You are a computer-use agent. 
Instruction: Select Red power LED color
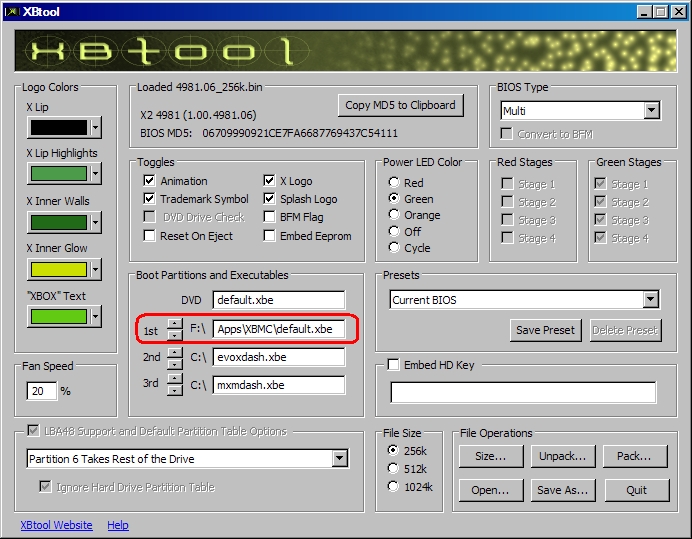click(394, 182)
